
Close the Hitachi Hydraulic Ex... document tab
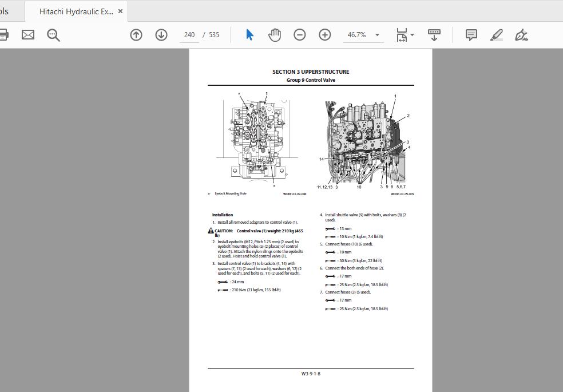[121, 11]
